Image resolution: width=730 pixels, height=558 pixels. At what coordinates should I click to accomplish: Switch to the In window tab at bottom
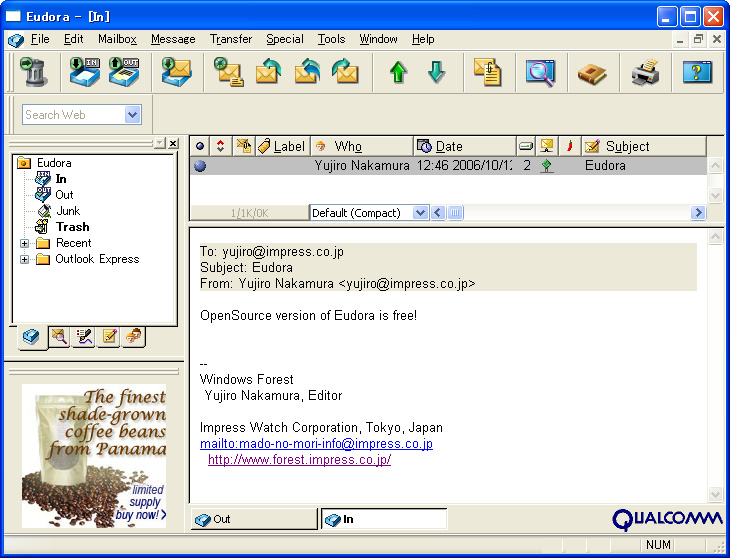point(384,519)
